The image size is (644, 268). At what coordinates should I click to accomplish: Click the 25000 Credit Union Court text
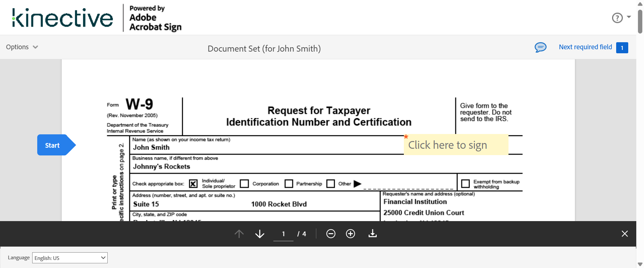(424, 213)
